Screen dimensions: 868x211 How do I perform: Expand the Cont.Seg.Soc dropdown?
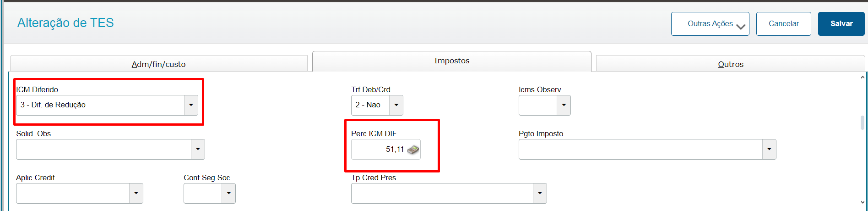click(x=228, y=193)
